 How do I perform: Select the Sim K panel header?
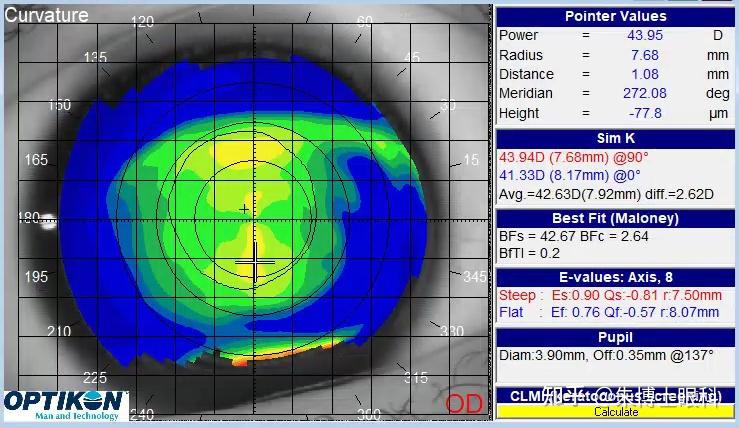pos(615,138)
